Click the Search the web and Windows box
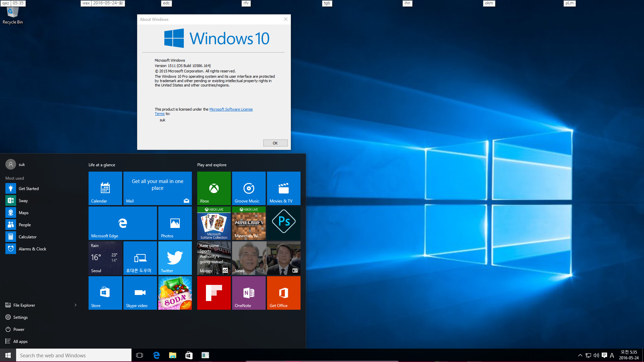Viewport: 644px width, 362px height. click(x=74, y=355)
